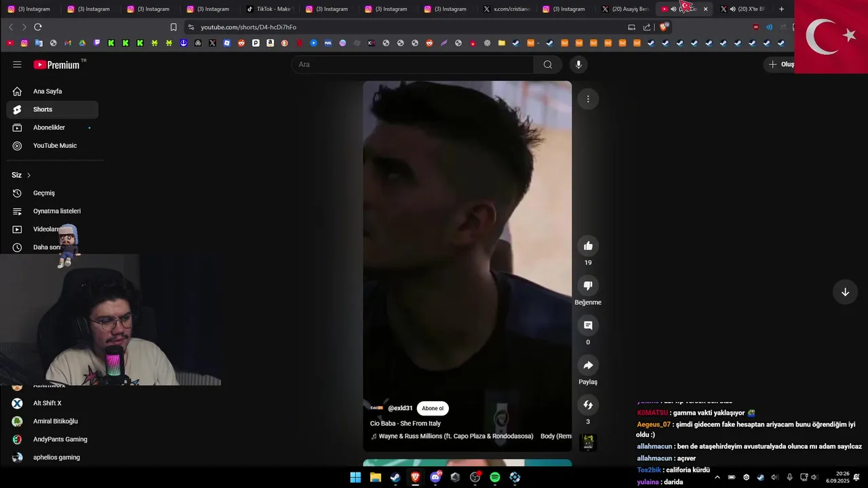Image resolution: width=868 pixels, height=488 pixels.
Task: Click the search magnifier button
Action: pos(548,64)
